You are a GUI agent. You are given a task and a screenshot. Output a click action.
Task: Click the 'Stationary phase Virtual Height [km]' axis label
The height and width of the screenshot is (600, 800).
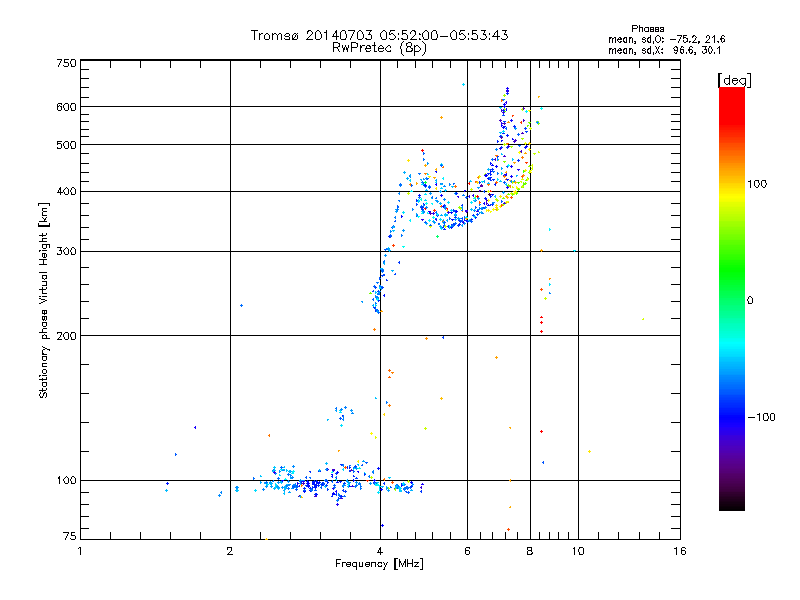(43, 300)
